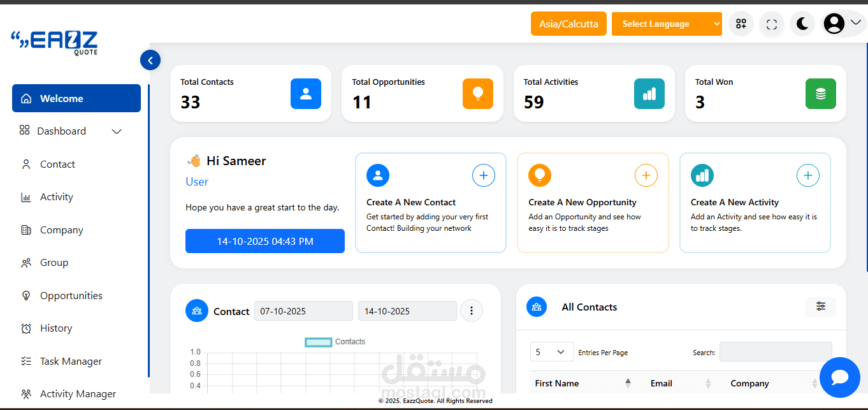Viewport: 868px width, 410px height.
Task: Toggle the Contacts legend in chart
Action: pyautogui.click(x=335, y=342)
